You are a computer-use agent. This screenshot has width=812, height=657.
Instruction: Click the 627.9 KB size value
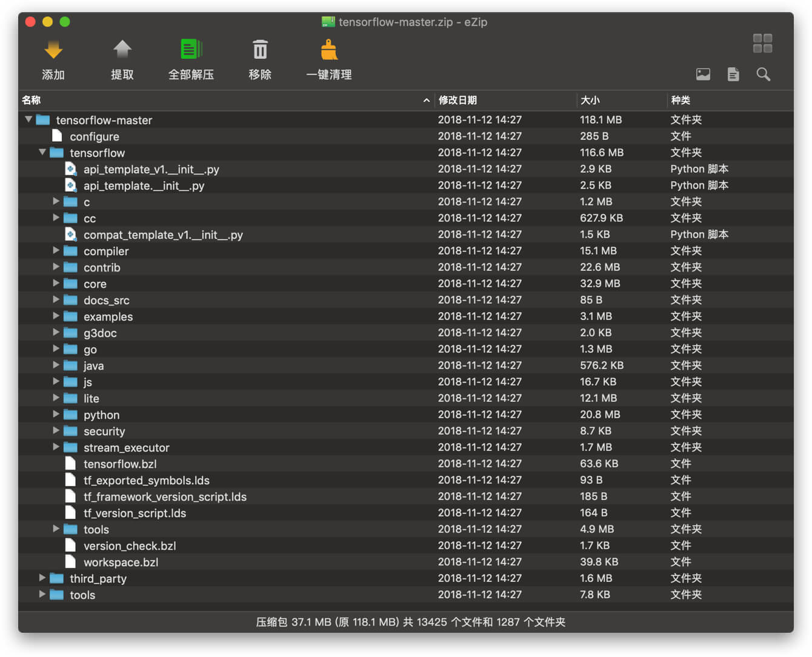point(602,218)
